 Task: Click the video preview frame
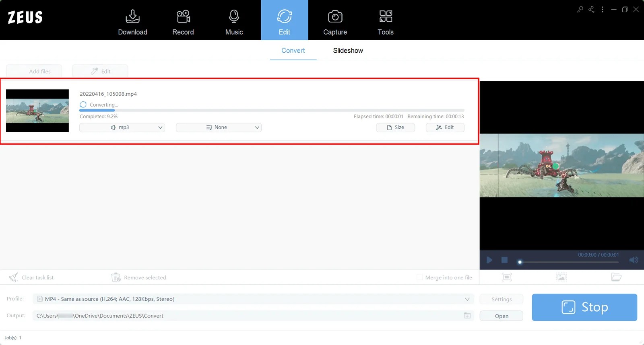[x=562, y=165]
